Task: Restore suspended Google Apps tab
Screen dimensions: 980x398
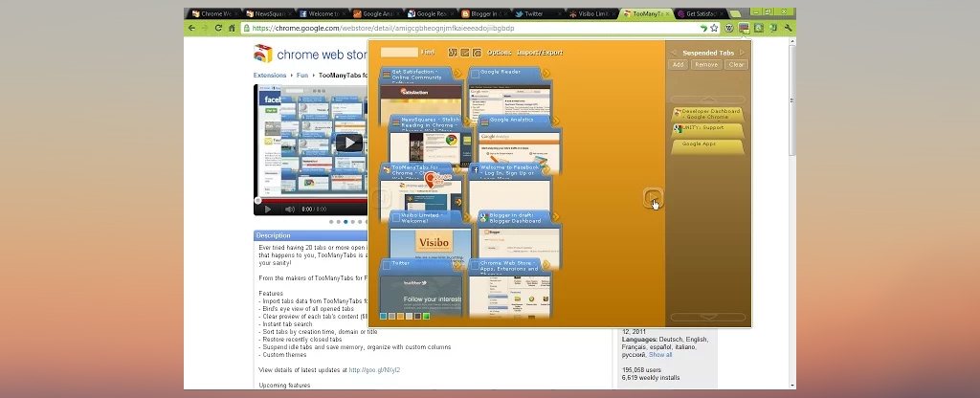Action: click(x=707, y=145)
